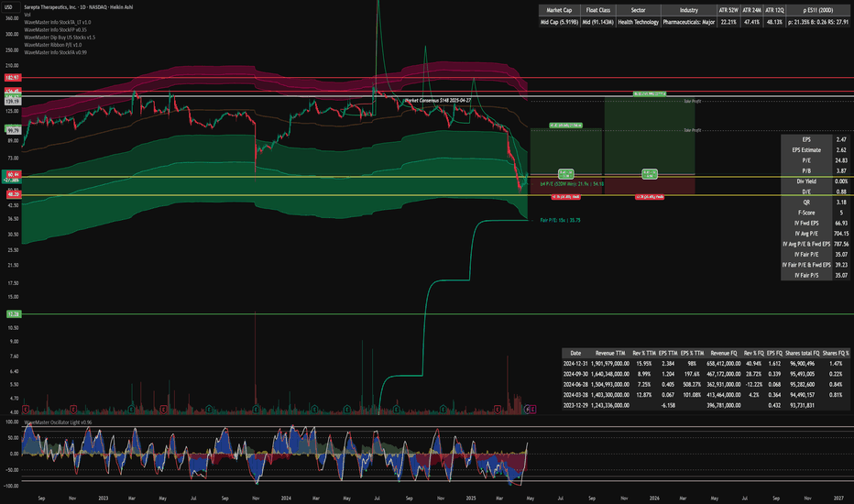The height and width of the screenshot is (504, 854).
Task: Click the 2026 label on time axis
Action: [654, 498]
